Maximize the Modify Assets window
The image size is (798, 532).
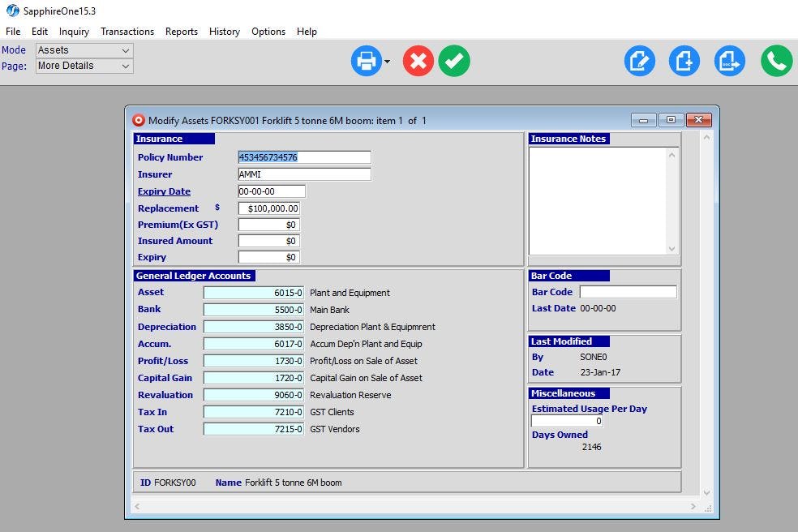[x=671, y=120]
